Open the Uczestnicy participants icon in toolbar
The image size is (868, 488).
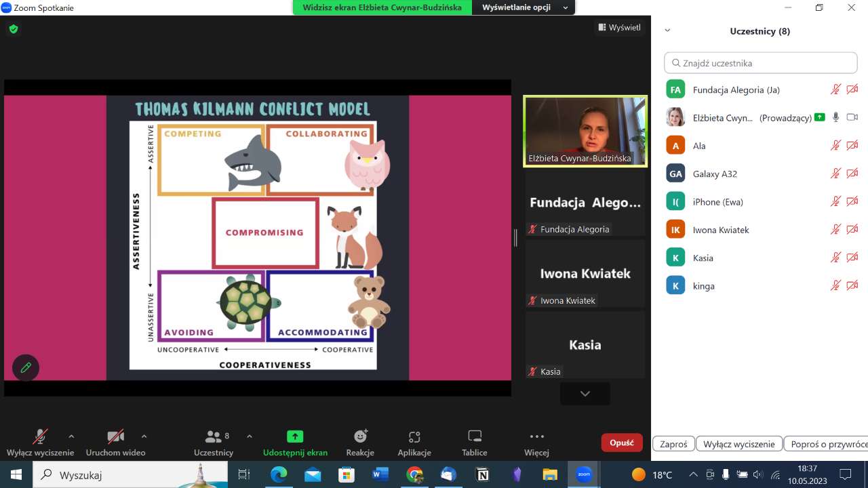pos(214,436)
